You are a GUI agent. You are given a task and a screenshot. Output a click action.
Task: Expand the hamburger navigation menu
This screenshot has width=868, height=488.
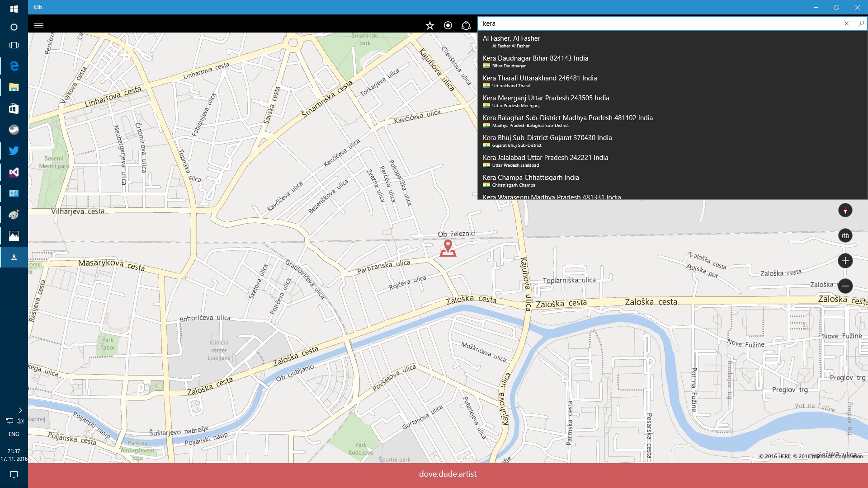click(x=39, y=25)
